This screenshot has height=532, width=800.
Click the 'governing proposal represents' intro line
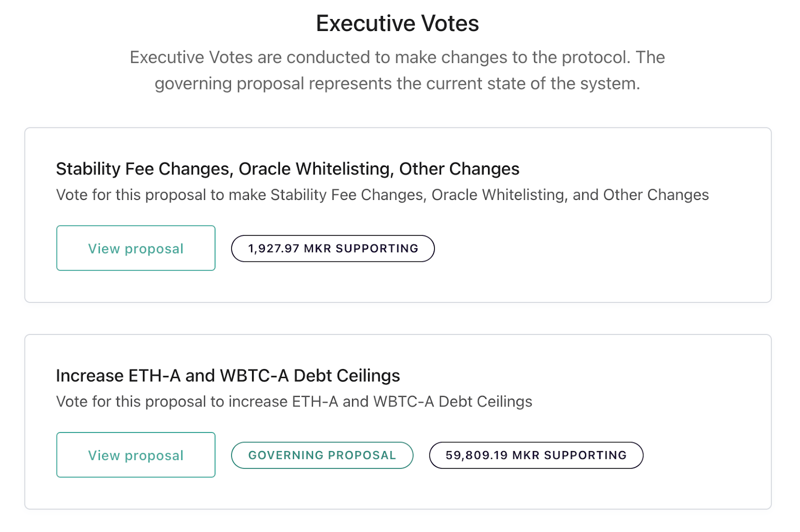pos(397,83)
